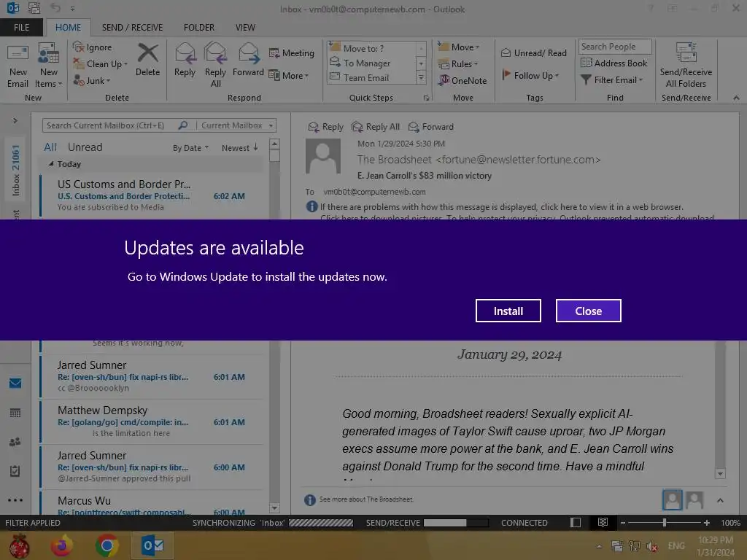Open the Move dropdown
This screenshot has height=560, width=747.
click(459, 47)
